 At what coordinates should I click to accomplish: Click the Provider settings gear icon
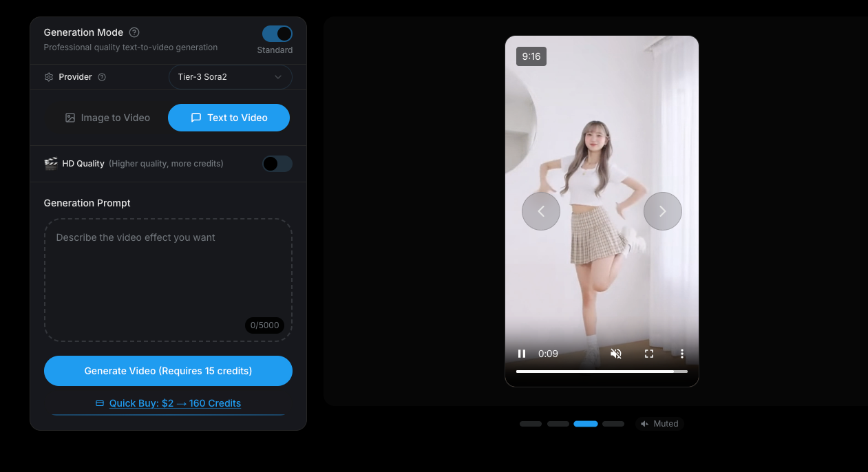49,77
